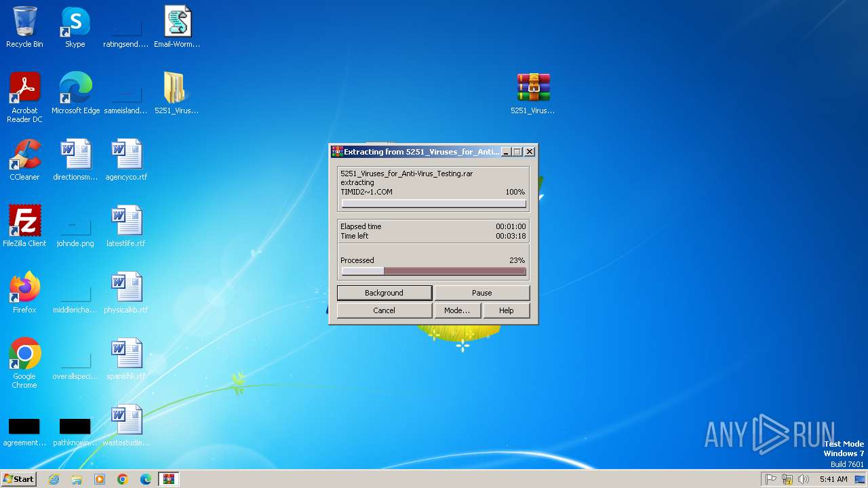Open Windows Explorer from the taskbar
Viewport: 868px width, 488px height.
click(x=77, y=479)
